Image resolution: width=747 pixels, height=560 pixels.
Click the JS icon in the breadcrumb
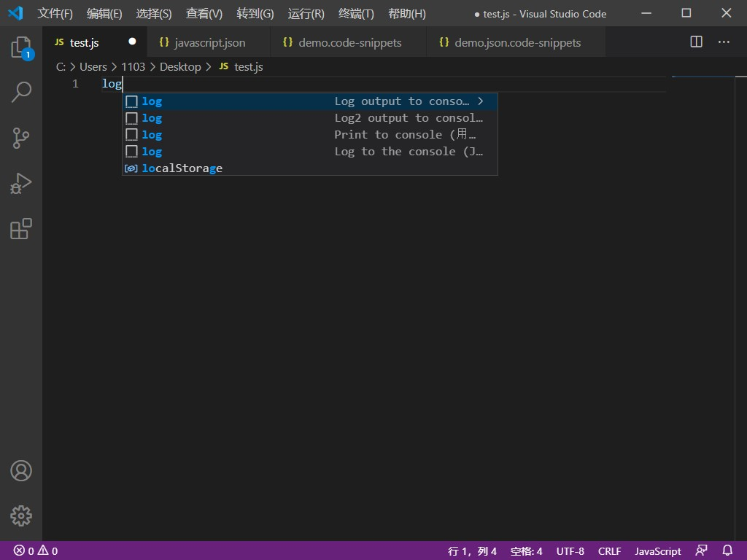223,66
